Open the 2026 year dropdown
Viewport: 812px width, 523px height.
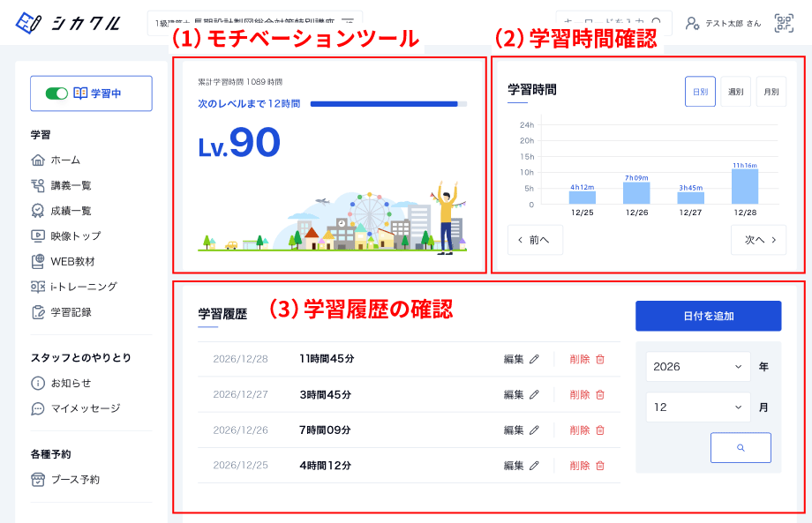coord(697,366)
